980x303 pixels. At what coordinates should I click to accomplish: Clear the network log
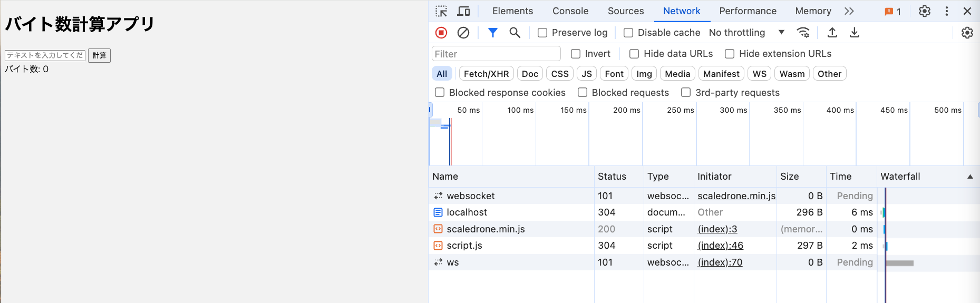[x=463, y=33]
